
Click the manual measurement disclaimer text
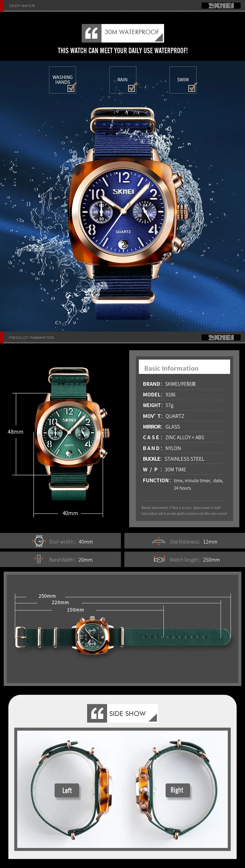coord(184,510)
